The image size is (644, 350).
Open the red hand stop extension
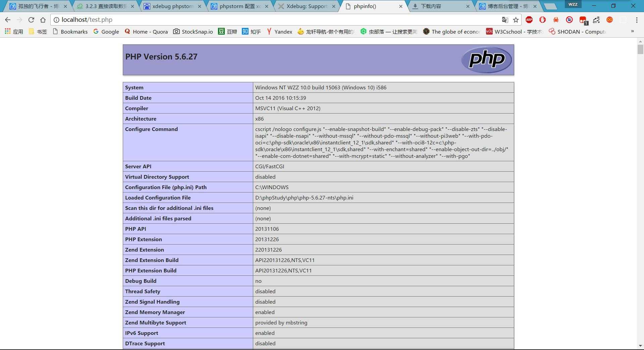[x=542, y=20]
